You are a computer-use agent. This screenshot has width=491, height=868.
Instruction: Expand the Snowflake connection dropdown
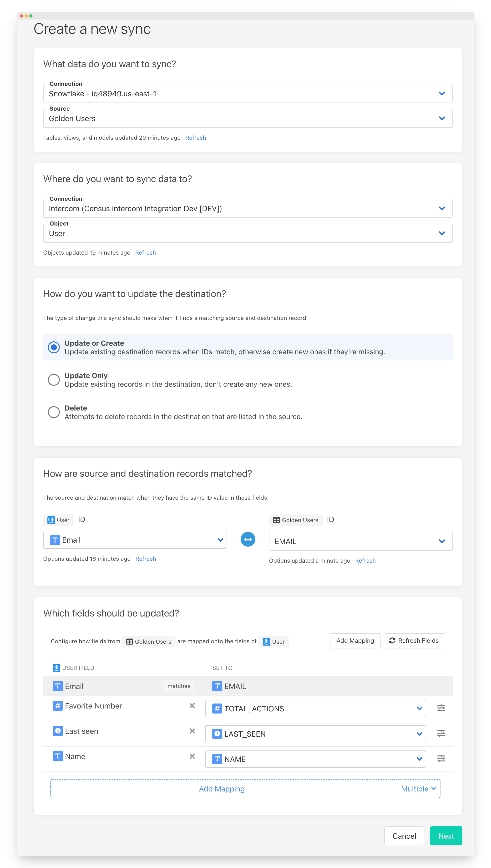click(x=248, y=93)
